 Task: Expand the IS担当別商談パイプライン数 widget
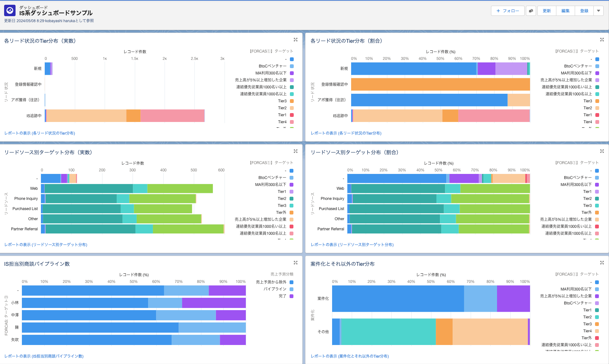tap(296, 263)
